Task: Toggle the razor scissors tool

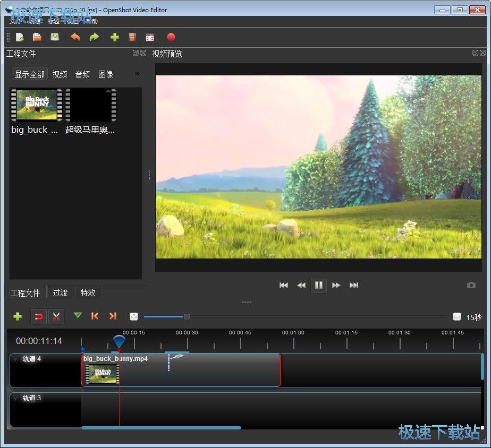Action: [x=56, y=317]
